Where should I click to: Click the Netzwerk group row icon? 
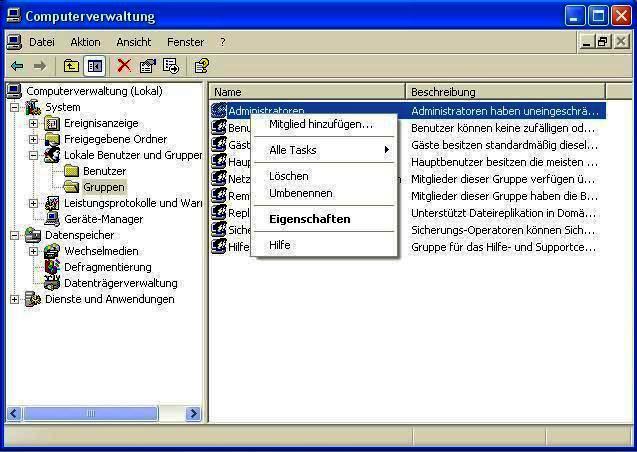(x=219, y=179)
